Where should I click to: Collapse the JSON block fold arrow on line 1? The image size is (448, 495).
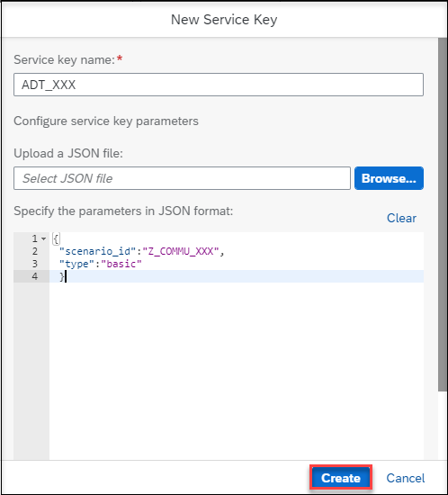[x=43, y=238]
